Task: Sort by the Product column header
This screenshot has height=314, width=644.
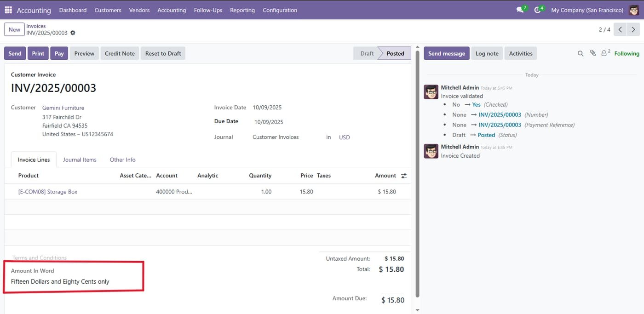Action: 29,176
